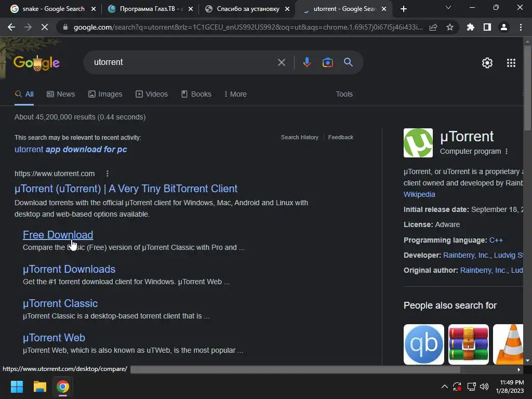Screen dimensions: 532x399
Task: Open the search Tools button
Action: pyautogui.click(x=344, y=95)
